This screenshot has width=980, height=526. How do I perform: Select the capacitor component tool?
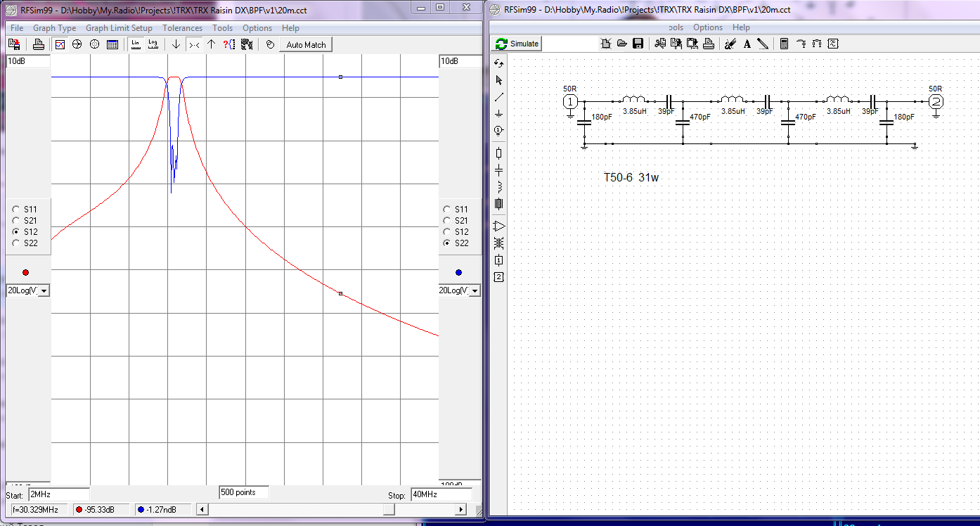click(499, 170)
